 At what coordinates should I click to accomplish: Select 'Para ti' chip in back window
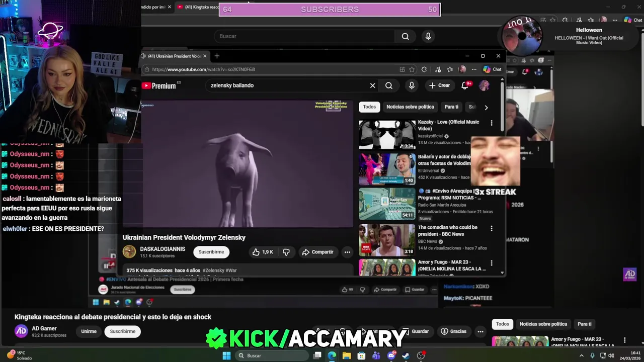pos(584,324)
